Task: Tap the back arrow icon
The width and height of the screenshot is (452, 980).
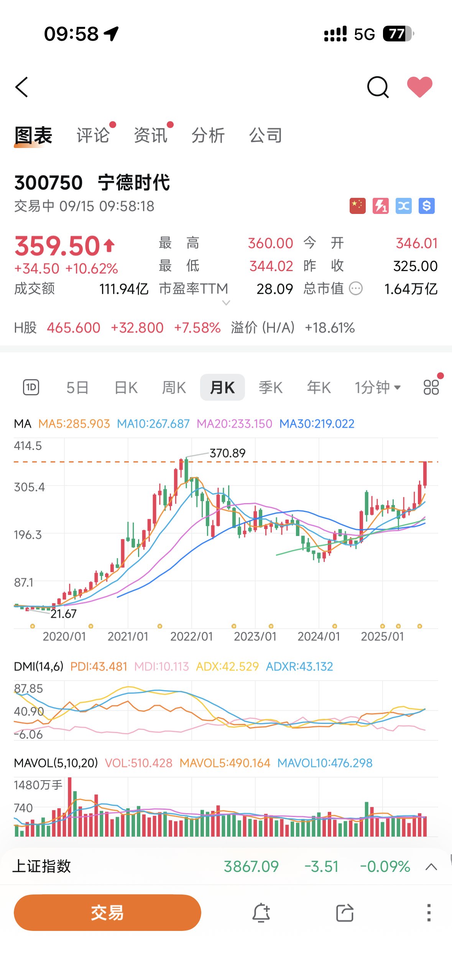Action: click(22, 87)
